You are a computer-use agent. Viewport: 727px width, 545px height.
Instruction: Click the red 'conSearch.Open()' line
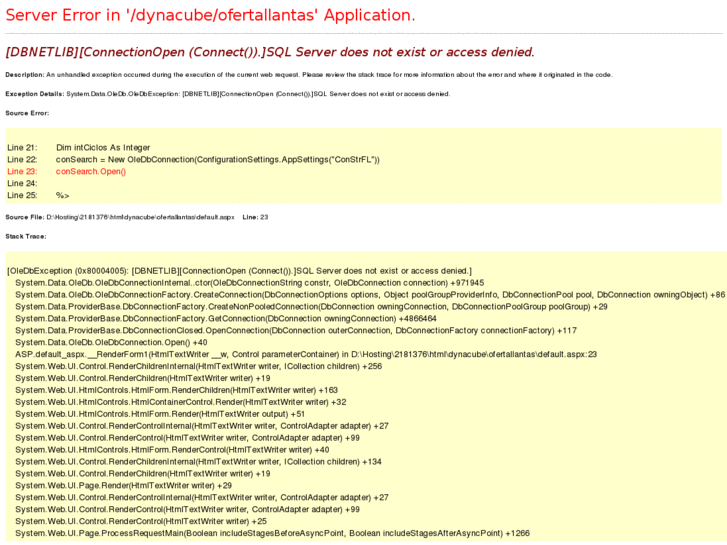pos(67,172)
